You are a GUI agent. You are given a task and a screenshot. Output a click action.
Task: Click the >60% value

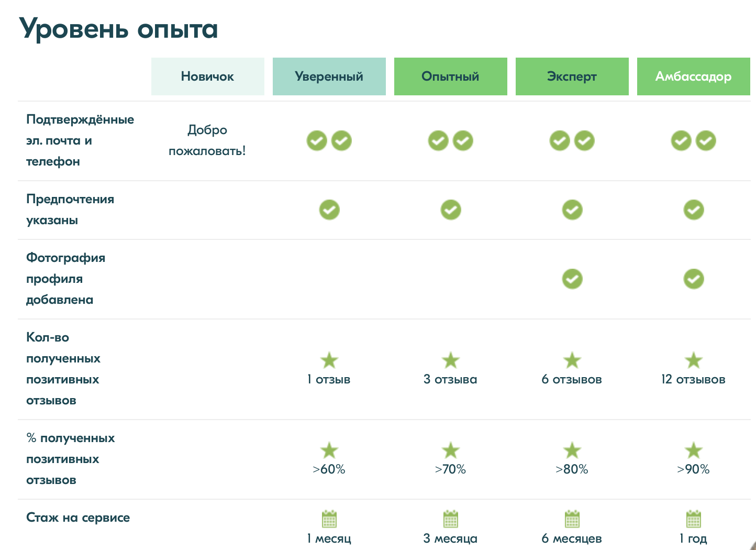(329, 469)
